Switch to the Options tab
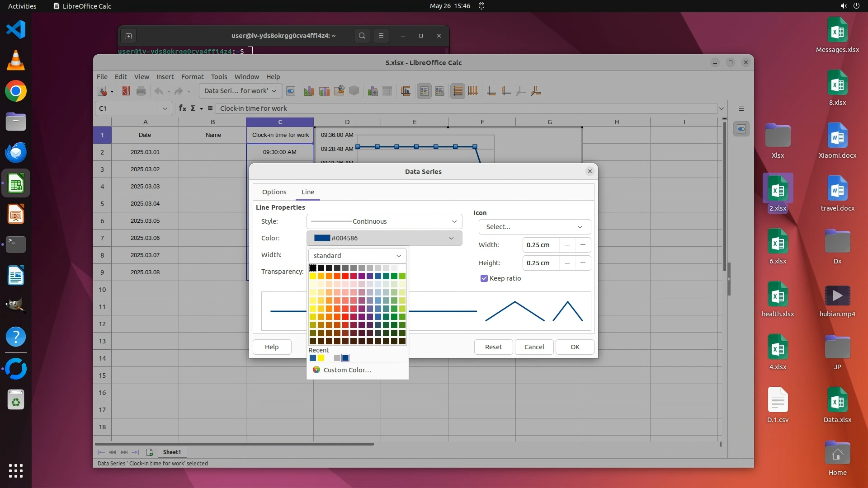This screenshot has width=868, height=488. tap(274, 192)
